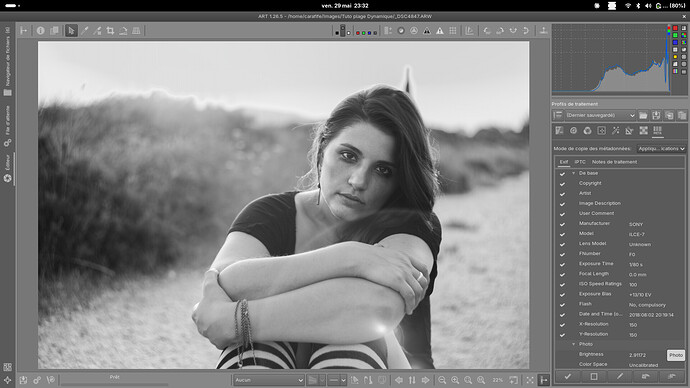Screen dimensions: 690x388
Task: Click the empty square deactivate-all button
Action: [x=594, y=377]
